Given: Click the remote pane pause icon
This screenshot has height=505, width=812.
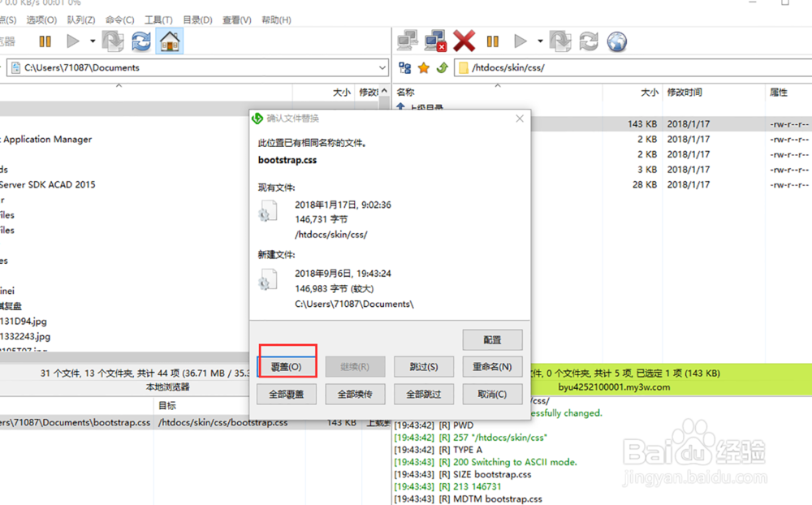Looking at the screenshot, I should coord(493,41).
